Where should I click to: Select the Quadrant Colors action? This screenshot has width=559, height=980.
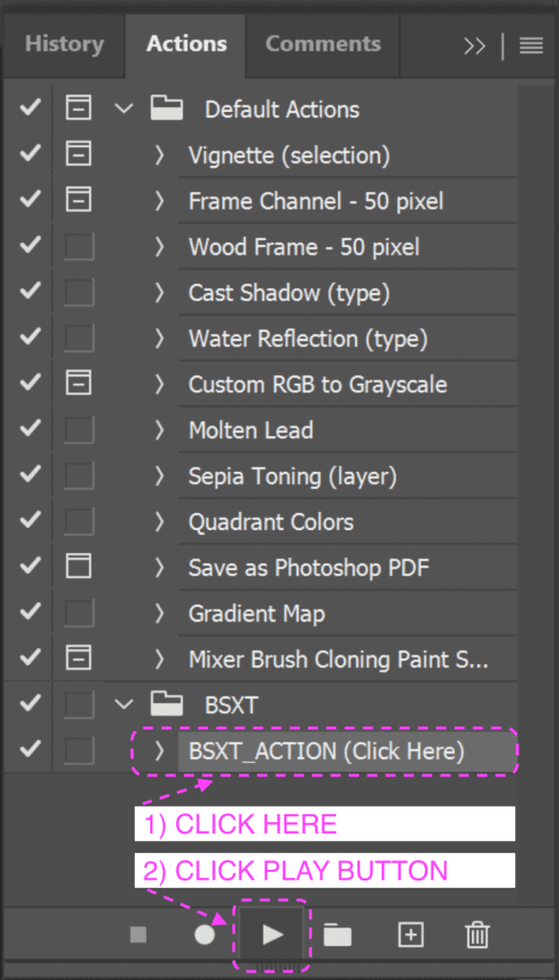(347, 522)
